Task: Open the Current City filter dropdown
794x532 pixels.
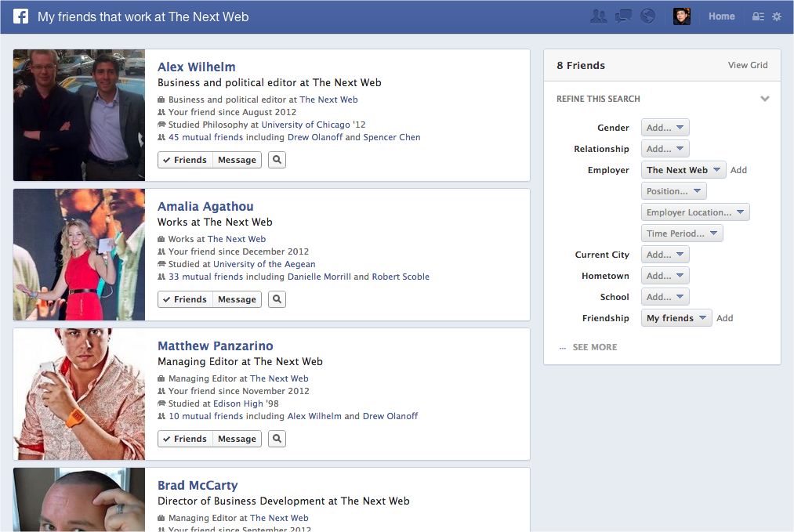Action: [665, 255]
